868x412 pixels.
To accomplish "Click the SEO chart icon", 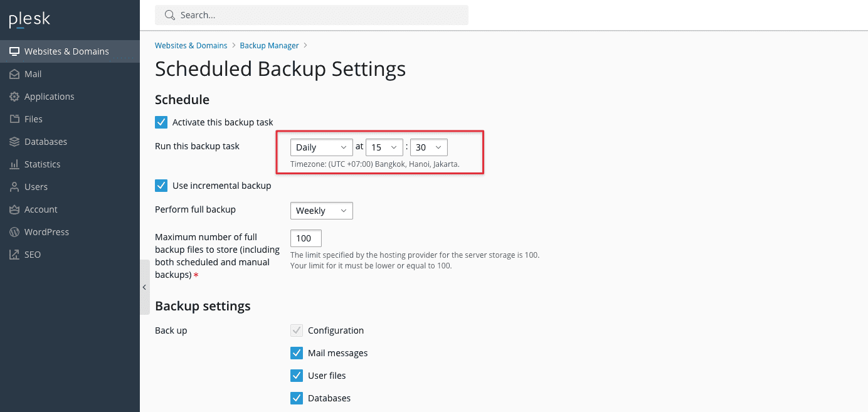I will pos(14,255).
